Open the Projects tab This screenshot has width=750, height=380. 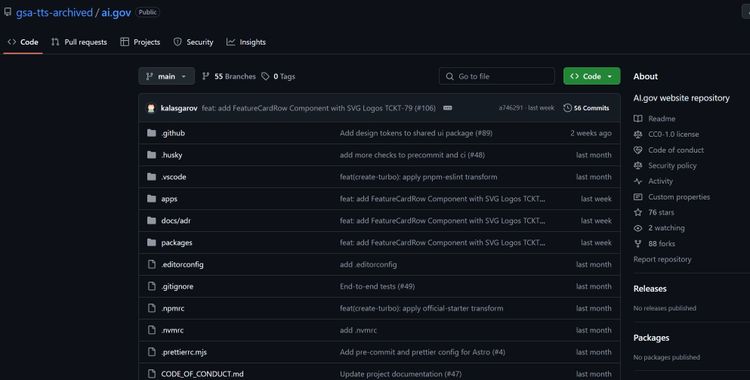coord(140,42)
